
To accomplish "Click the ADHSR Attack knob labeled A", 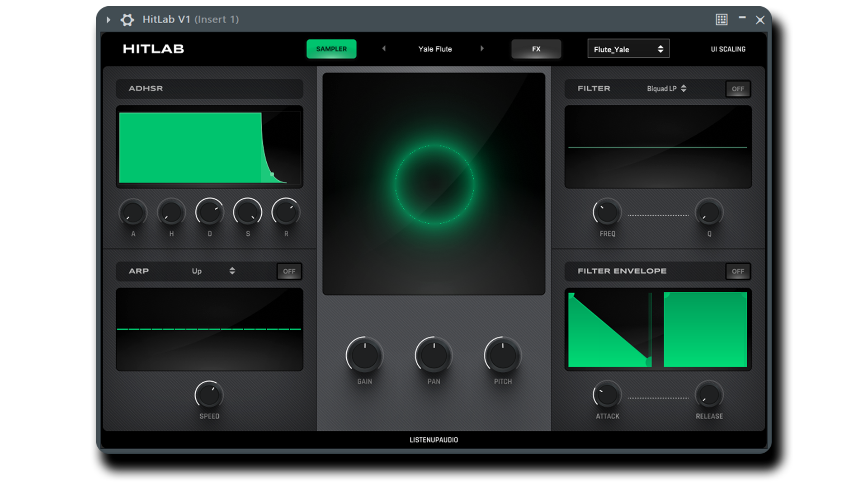I will (133, 213).
